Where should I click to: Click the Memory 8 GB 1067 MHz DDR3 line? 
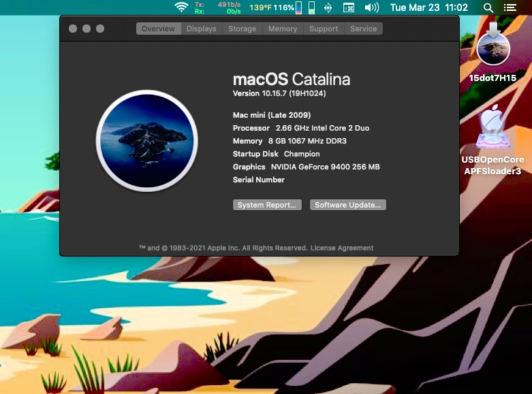[290, 141]
